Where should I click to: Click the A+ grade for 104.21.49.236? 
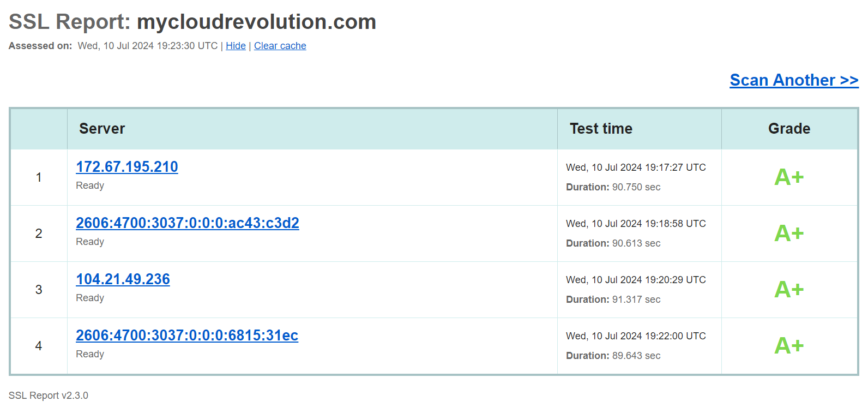pos(789,290)
